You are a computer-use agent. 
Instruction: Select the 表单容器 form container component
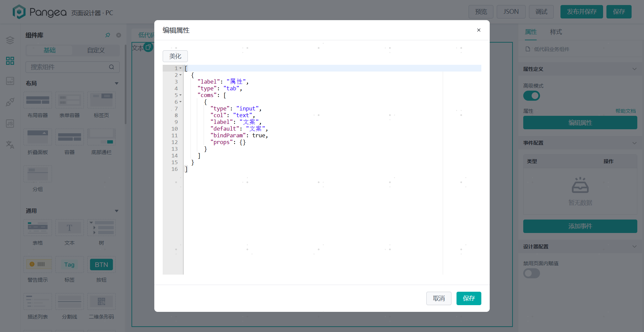coord(69,105)
